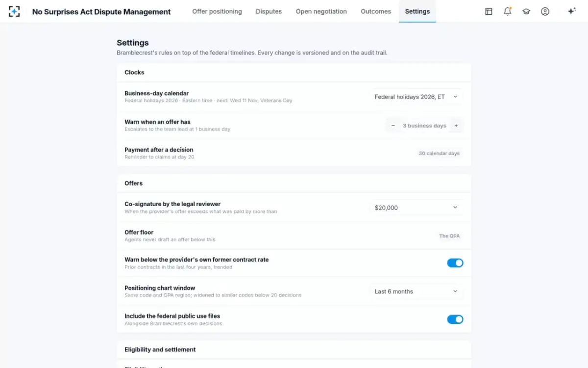
Task: Click the 30 calendar days value
Action: [x=439, y=154]
